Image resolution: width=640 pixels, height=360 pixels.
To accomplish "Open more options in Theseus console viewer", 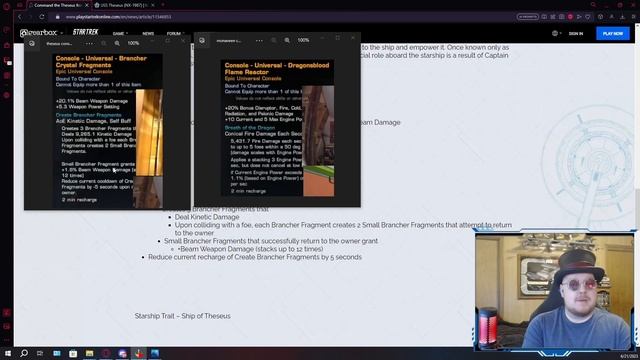I will point(89,43).
